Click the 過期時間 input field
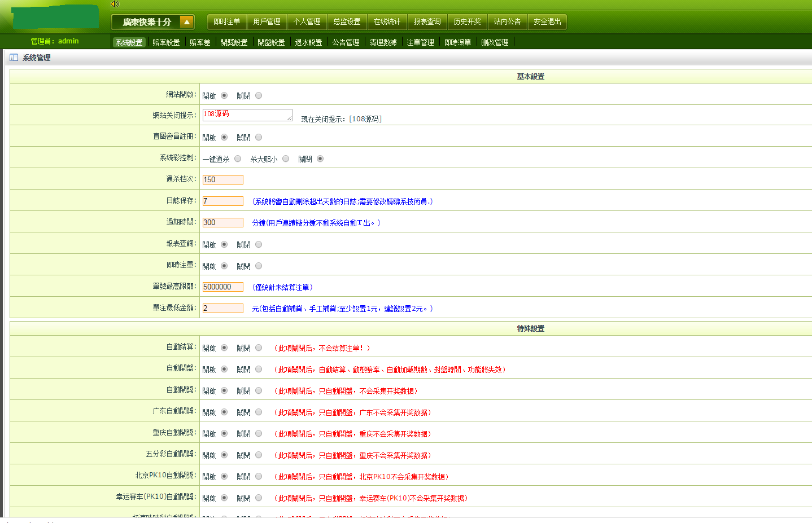This screenshot has width=812, height=523. point(222,222)
